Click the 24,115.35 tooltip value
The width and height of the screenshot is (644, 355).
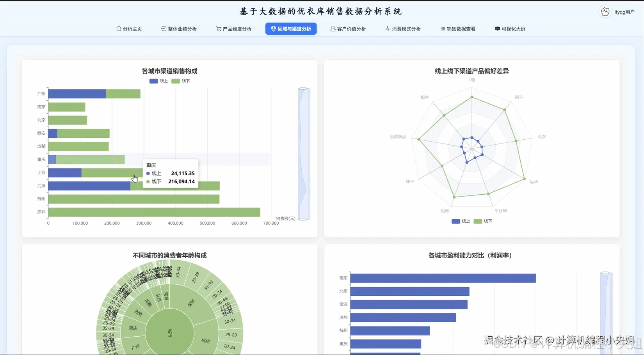click(x=183, y=173)
